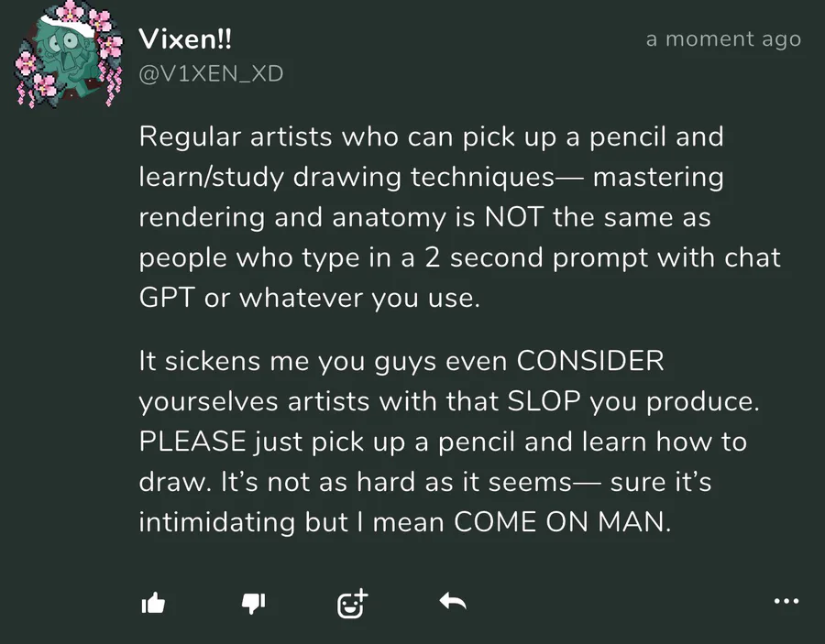Image resolution: width=825 pixels, height=644 pixels.
Task: Like the post with thumbs up
Action: pos(153,602)
